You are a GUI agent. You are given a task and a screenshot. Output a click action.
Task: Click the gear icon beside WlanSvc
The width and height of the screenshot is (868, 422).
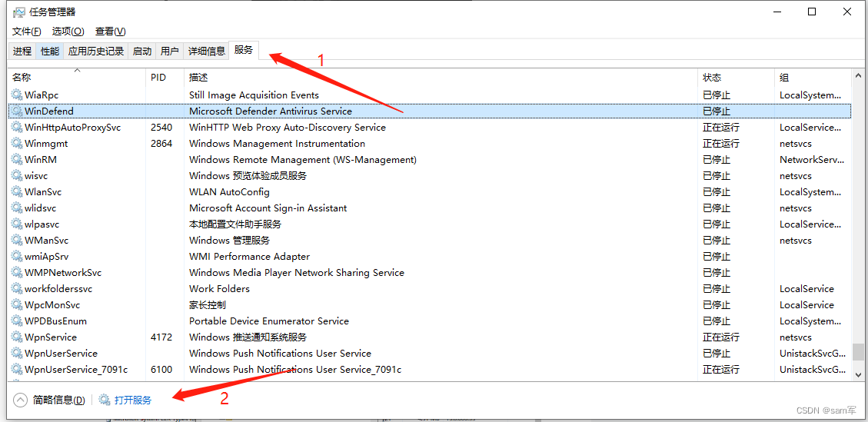17,192
